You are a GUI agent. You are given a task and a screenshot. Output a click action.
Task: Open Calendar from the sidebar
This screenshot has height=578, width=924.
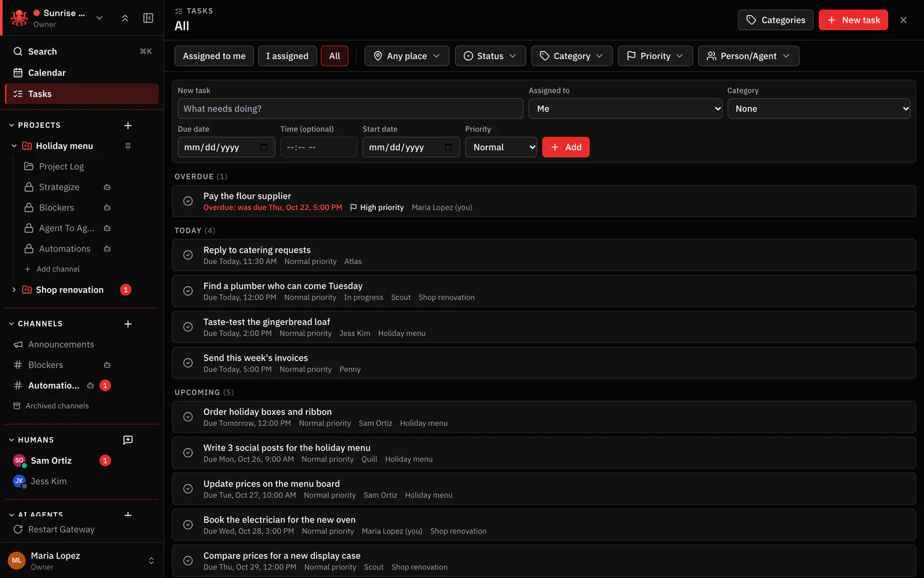pos(81,73)
